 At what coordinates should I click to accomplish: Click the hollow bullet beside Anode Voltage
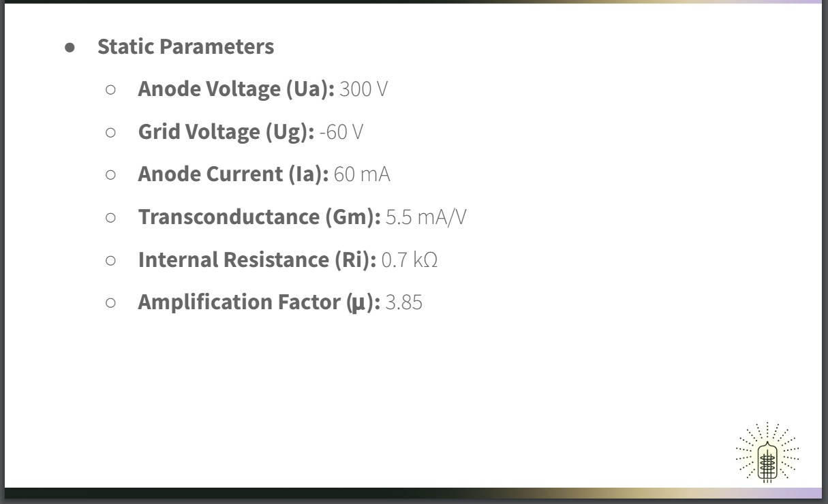[x=111, y=89]
